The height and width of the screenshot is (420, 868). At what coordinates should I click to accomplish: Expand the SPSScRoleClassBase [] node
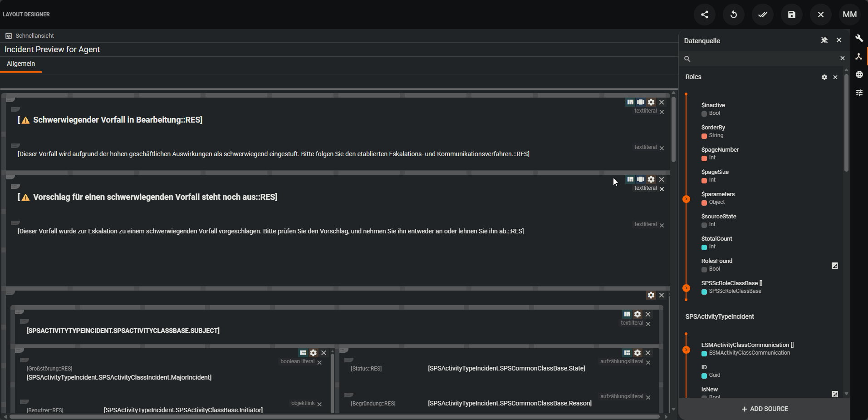[x=686, y=288]
